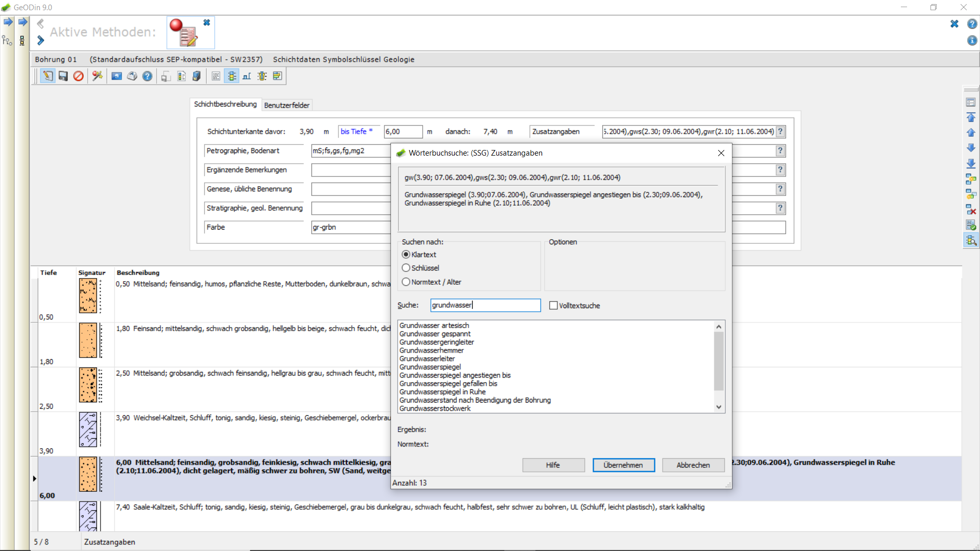Move to next layer with down arrow
Screen dimensions: 980x551
pos(971,148)
